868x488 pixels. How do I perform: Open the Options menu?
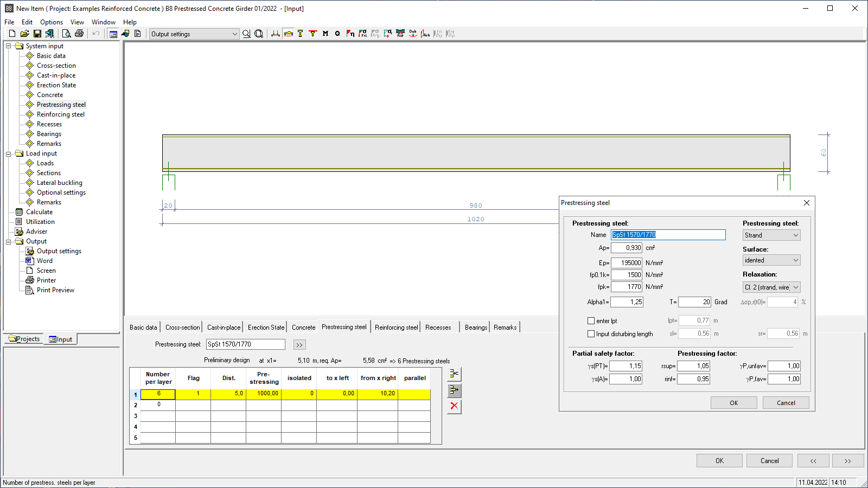(x=52, y=22)
